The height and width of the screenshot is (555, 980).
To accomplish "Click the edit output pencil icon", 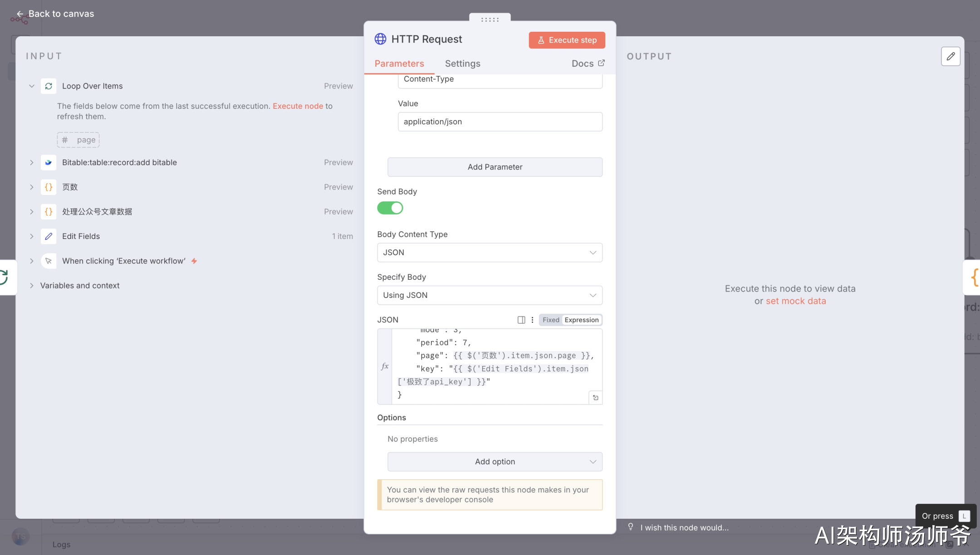I will 951,57.
